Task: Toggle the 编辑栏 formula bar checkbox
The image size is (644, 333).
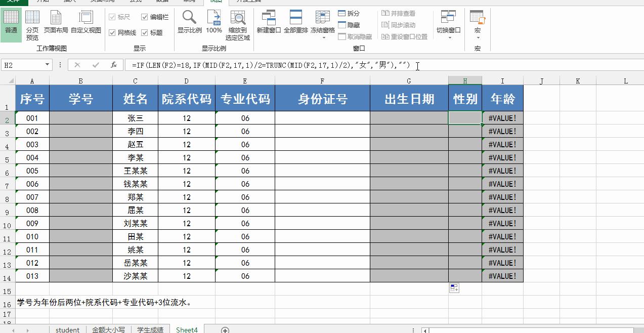Action: (144, 16)
